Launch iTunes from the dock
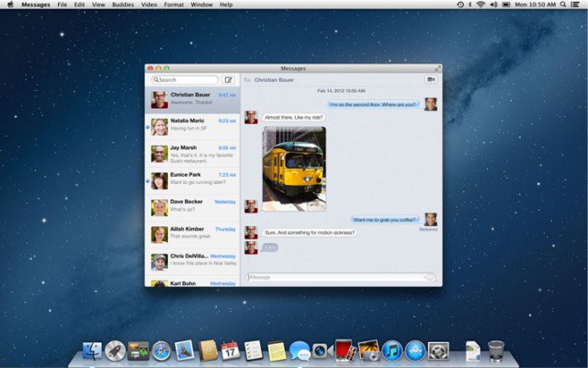This screenshot has width=588, height=368. (x=392, y=351)
